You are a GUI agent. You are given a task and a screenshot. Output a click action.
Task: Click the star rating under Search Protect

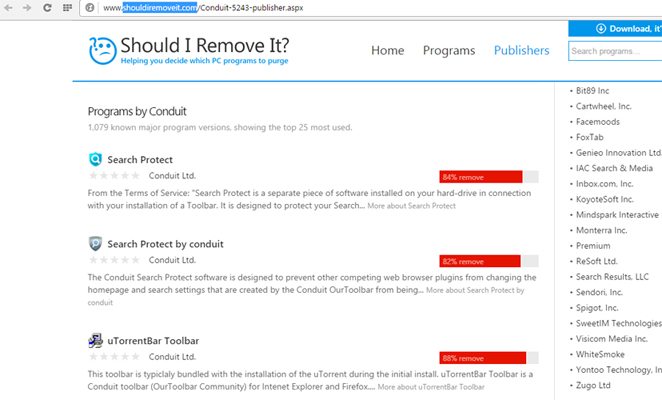click(x=114, y=176)
